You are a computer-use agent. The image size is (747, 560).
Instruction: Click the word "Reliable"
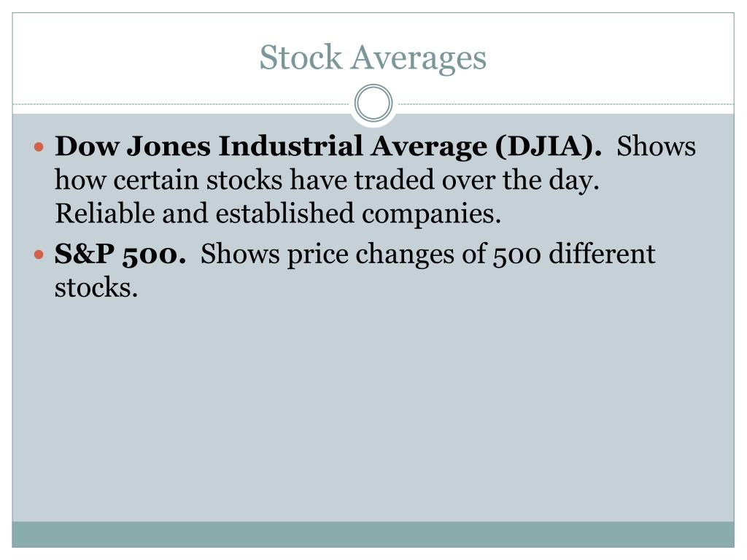click(x=105, y=214)
